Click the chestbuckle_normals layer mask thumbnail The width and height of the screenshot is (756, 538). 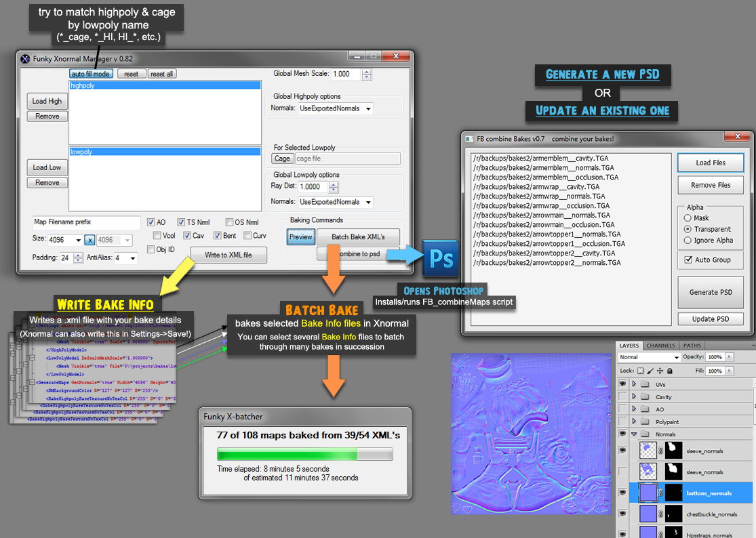click(x=673, y=514)
